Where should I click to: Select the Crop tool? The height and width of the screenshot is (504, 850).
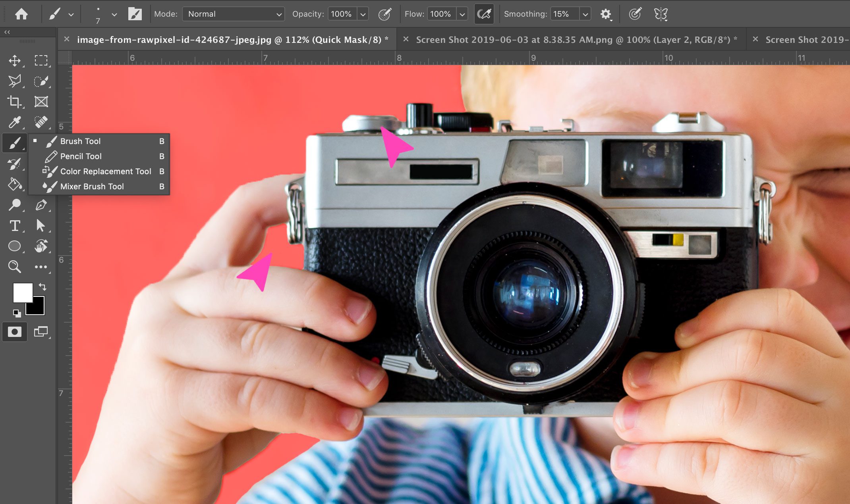pyautogui.click(x=15, y=102)
